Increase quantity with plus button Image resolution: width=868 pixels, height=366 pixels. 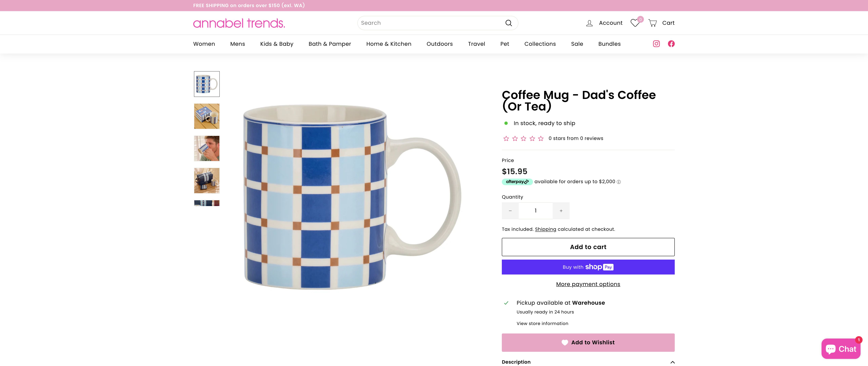click(561, 210)
